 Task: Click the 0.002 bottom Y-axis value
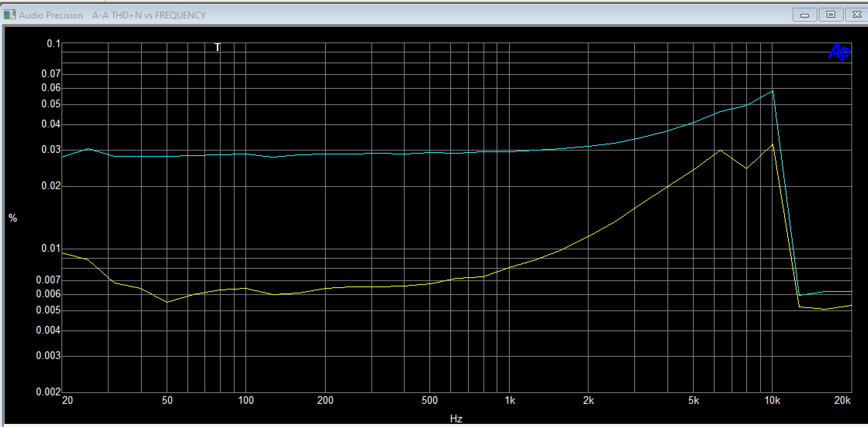48,392
